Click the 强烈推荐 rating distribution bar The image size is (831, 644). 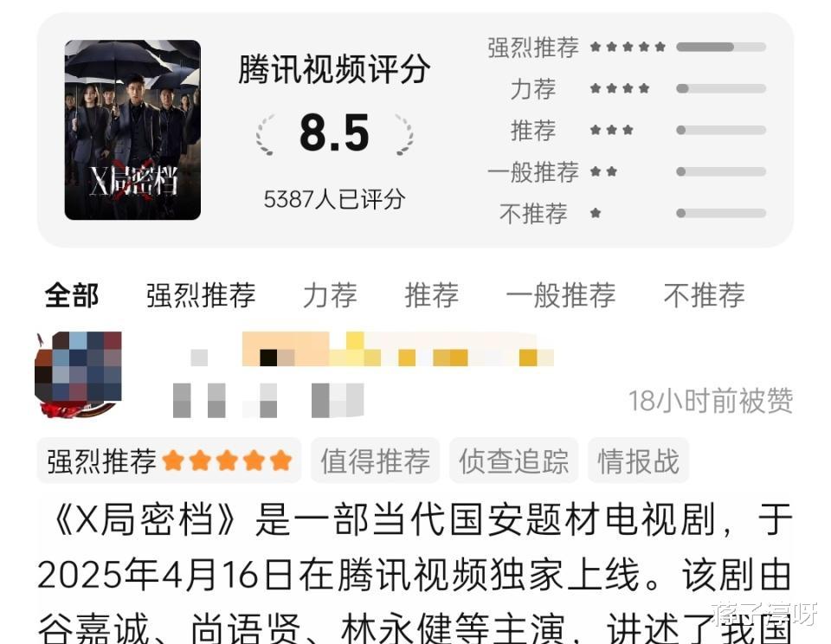tap(721, 47)
